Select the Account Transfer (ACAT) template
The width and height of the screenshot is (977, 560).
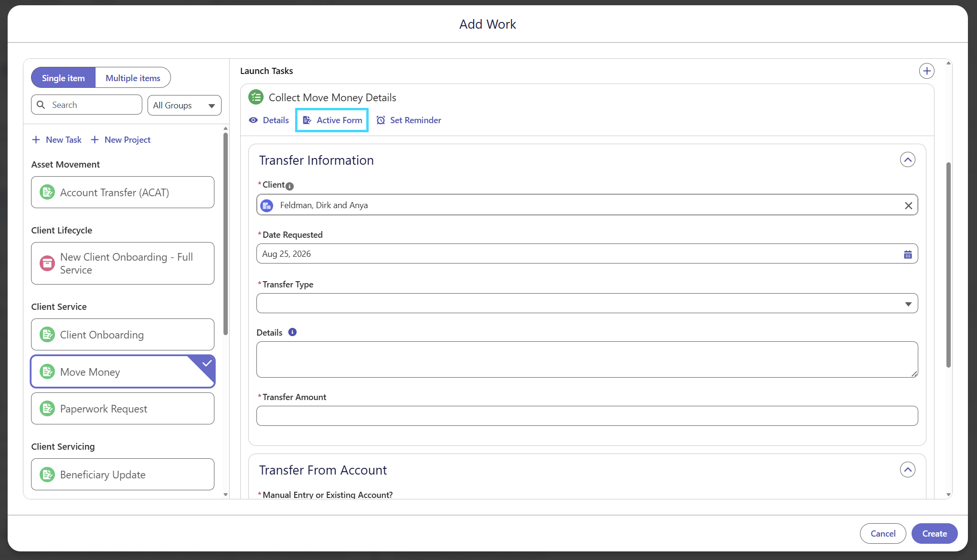coord(123,192)
